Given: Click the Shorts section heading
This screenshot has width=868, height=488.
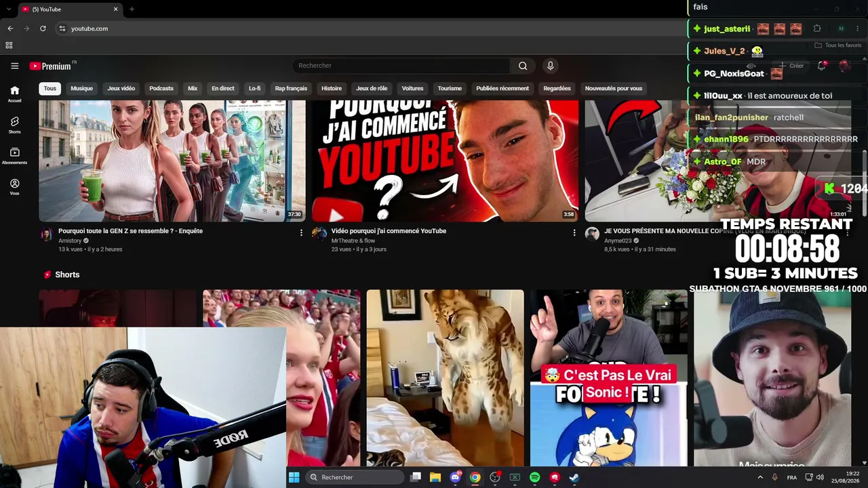Looking at the screenshot, I should 67,274.
